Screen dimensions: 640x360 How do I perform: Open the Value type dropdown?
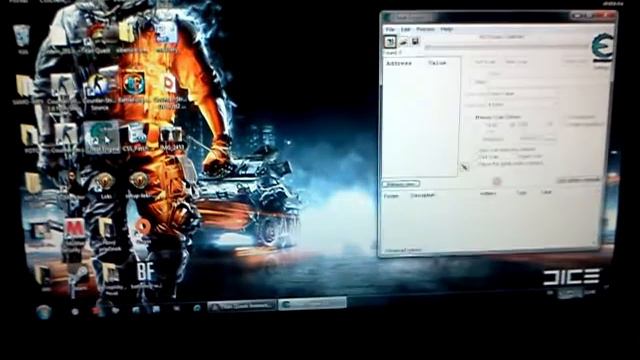pyautogui.click(x=522, y=105)
